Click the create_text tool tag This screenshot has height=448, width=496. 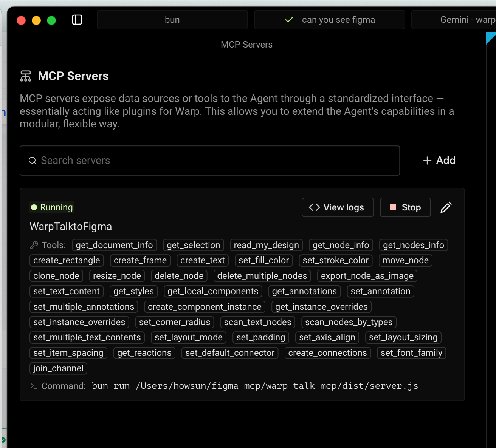[x=203, y=260]
